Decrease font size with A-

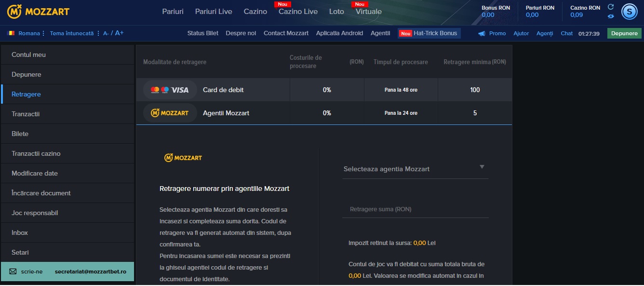pos(106,33)
